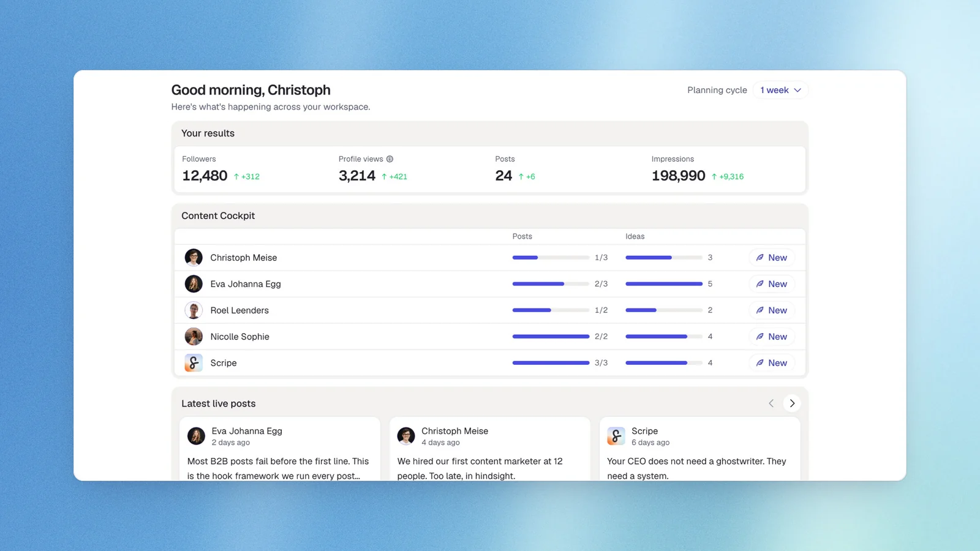Viewport: 980px width, 551px height.
Task: Click the Scripe logo in live posts
Action: click(616, 436)
